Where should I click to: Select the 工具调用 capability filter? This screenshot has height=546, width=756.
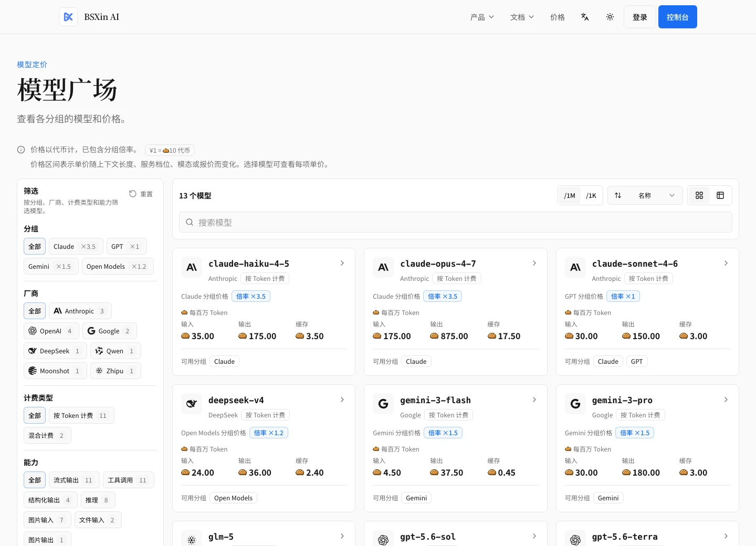[129, 480]
